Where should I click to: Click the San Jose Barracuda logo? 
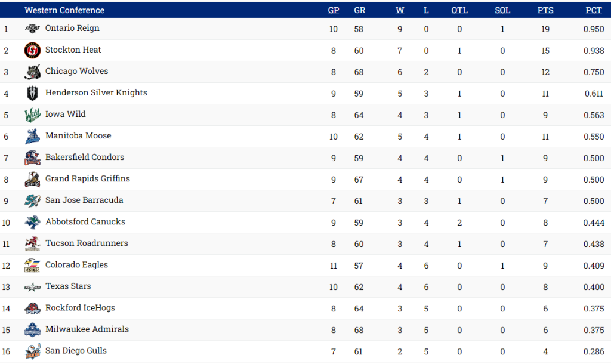click(32, 201)
